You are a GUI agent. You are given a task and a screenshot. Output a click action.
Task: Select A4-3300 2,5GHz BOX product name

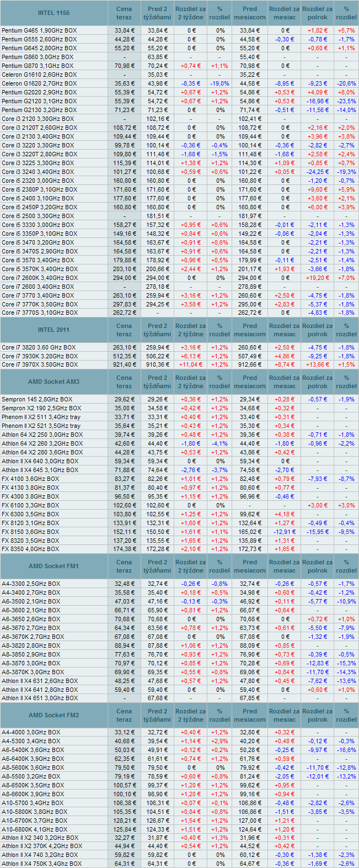(x=31, y=584)
